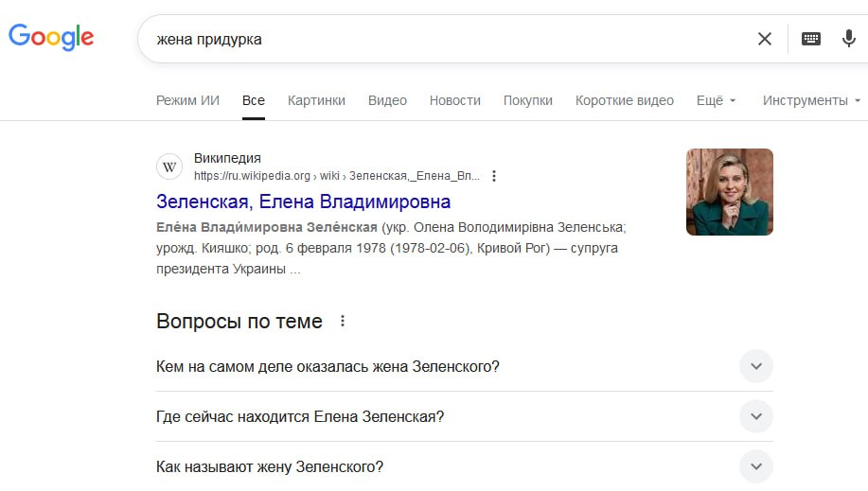Start voice search with the microphone
This screenshot has height=491, width=868.
pos(849,39)
